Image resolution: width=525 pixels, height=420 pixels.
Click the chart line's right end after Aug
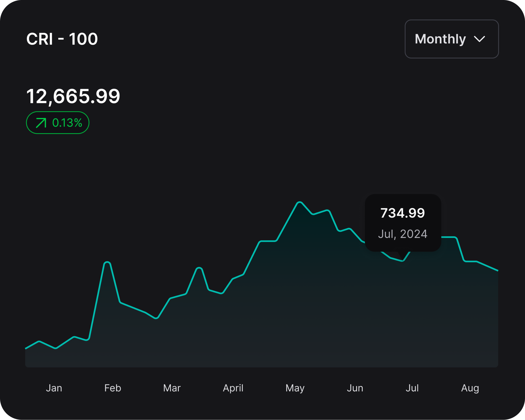pyautogui.click(x=497, y=270)
